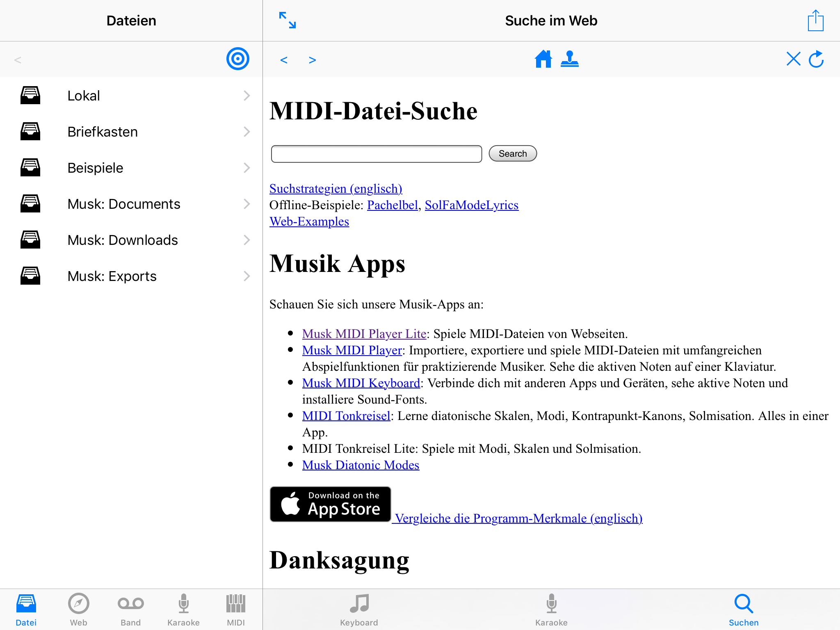Switch to the MIDI tab

click(236, 609)
